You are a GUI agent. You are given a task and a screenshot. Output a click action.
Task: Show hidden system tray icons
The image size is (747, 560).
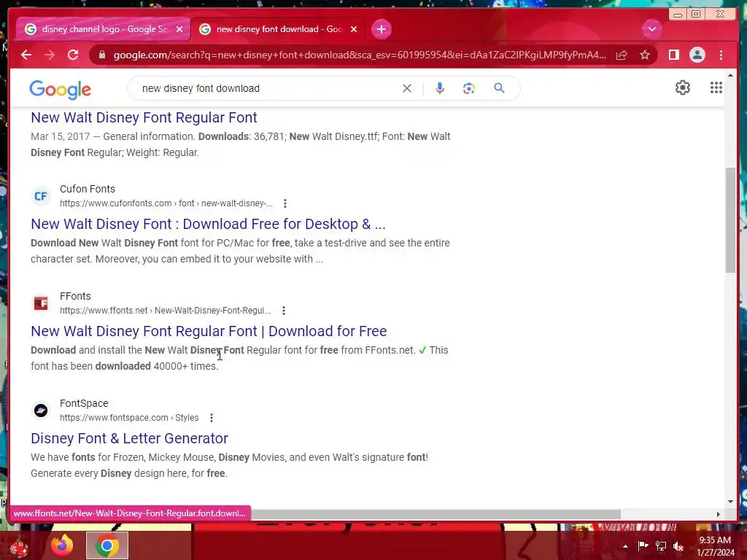625,546
